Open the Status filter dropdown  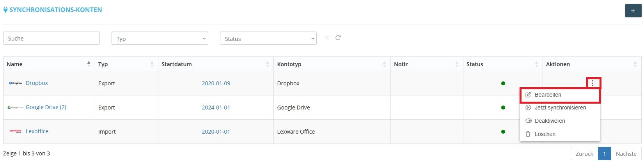268,39
